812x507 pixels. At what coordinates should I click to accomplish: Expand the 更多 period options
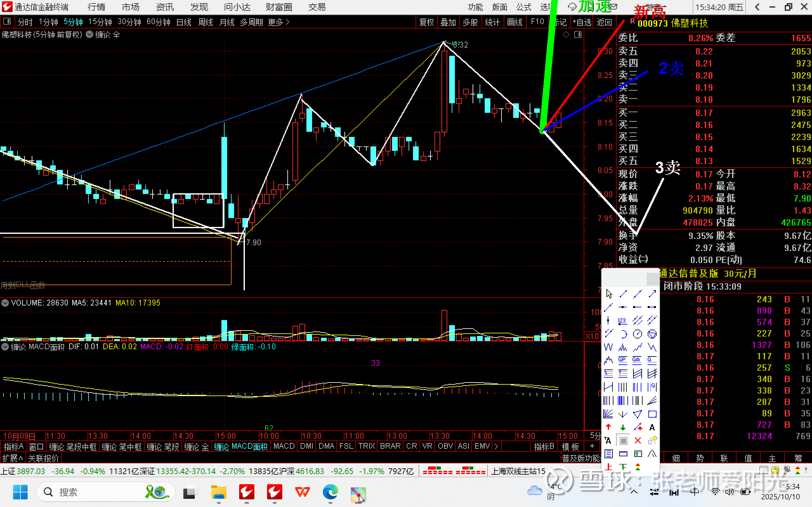278,22
